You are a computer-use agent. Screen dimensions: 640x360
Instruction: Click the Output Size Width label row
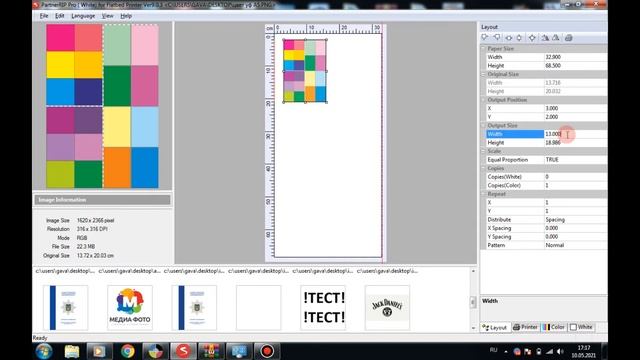tap(515, 134)
